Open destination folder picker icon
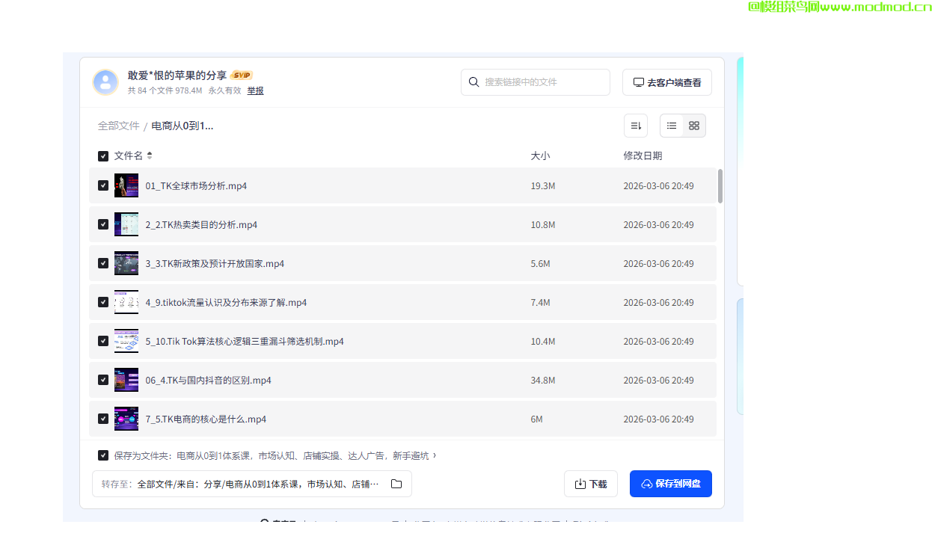Screen dimensions: 932x560 [x=396, y=484]
